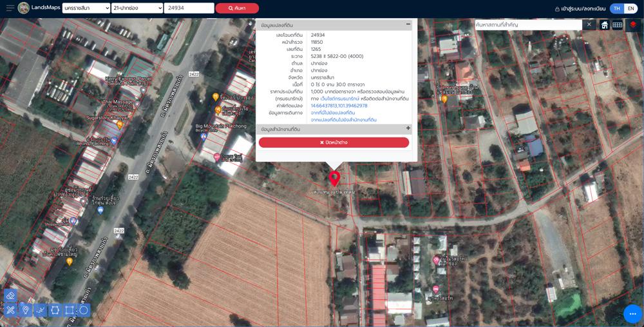Viewport: 644px width, 327px height.
Task: Select the polygon drawing tool
Action: (55, 310)
